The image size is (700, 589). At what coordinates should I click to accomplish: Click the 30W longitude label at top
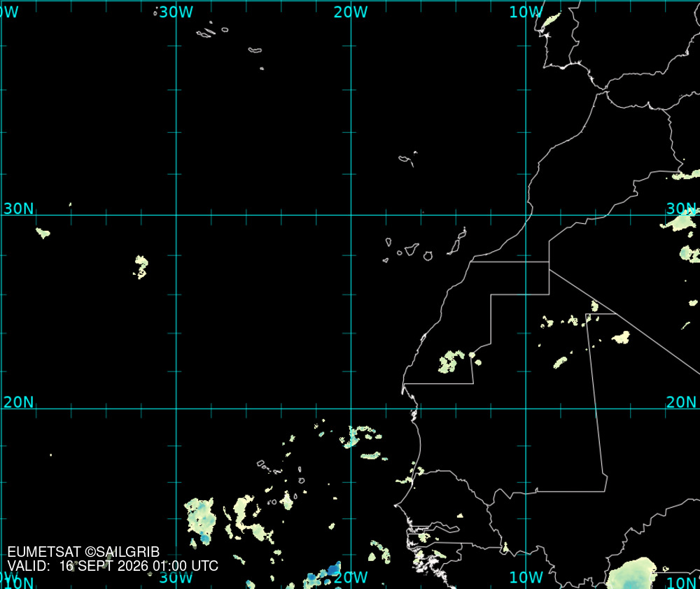coord(176,12)
